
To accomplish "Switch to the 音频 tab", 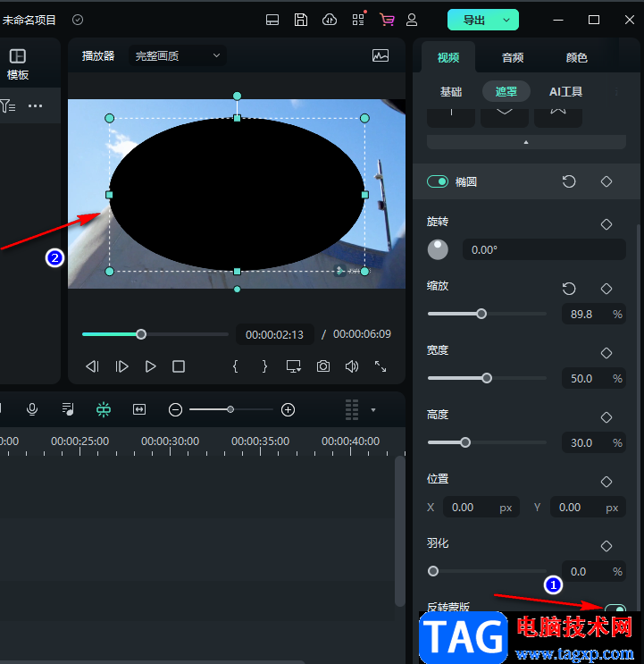I will coord(513,57).
